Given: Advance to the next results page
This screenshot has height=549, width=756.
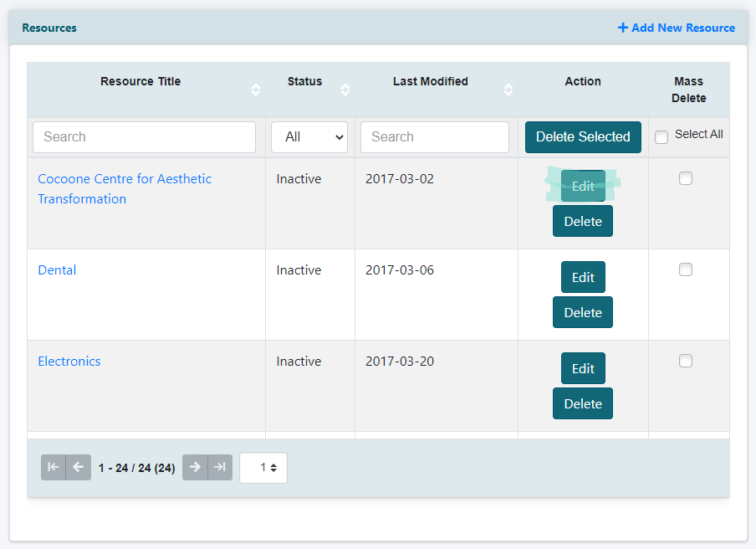Looking at the screenshot, I should point(195,467).
